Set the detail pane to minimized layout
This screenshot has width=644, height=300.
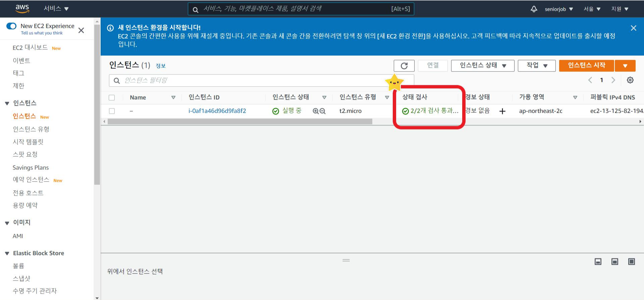(598, 261)
